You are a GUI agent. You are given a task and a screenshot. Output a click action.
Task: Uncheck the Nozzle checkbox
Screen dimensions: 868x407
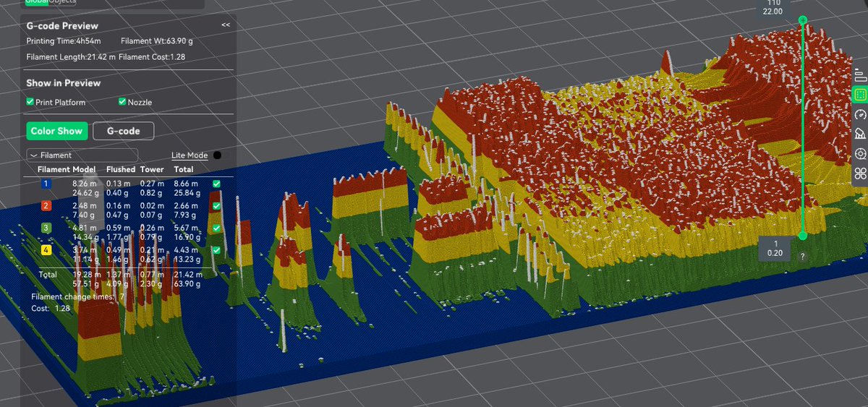coord(122,102)
